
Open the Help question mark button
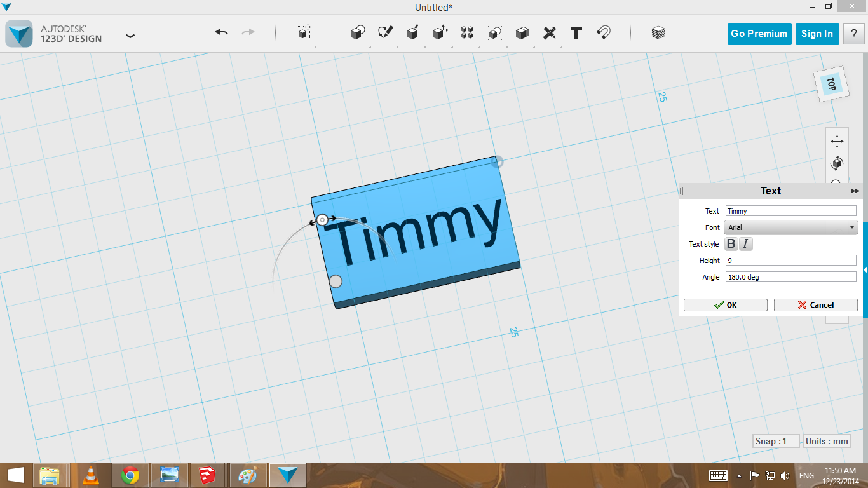(854, 34)
